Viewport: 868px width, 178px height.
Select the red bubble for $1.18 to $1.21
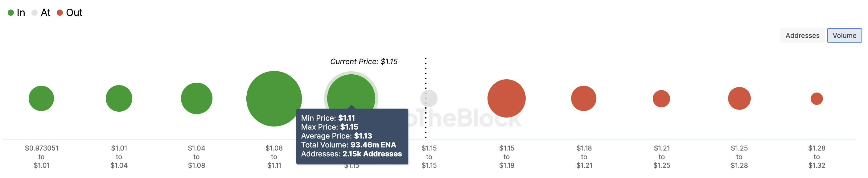584,98
